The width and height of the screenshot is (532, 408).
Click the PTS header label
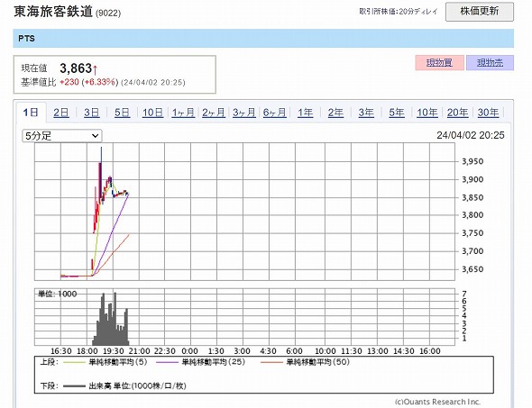tap(26, 39)
